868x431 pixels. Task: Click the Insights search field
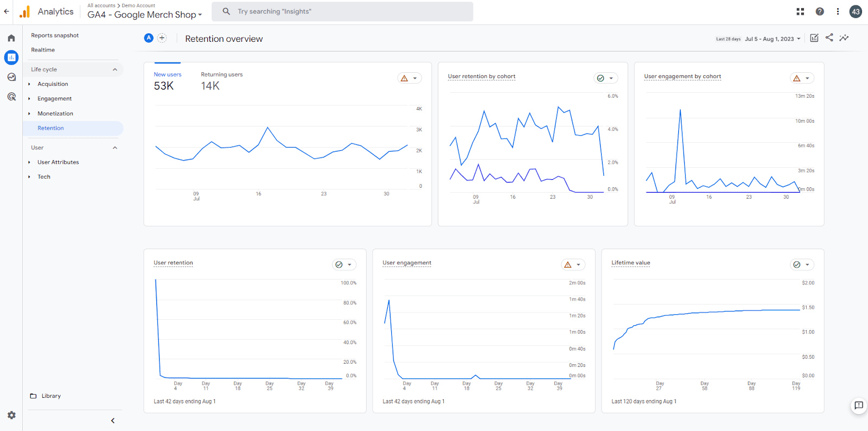pyautogui.click(x=347, y=11)
